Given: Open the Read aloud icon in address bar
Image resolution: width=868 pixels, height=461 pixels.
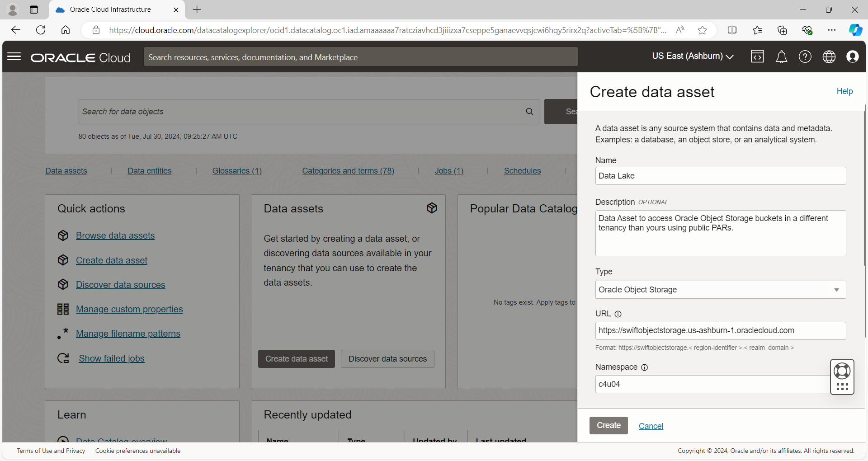Looking at the screenshot, I should click(x=679, y=30).
